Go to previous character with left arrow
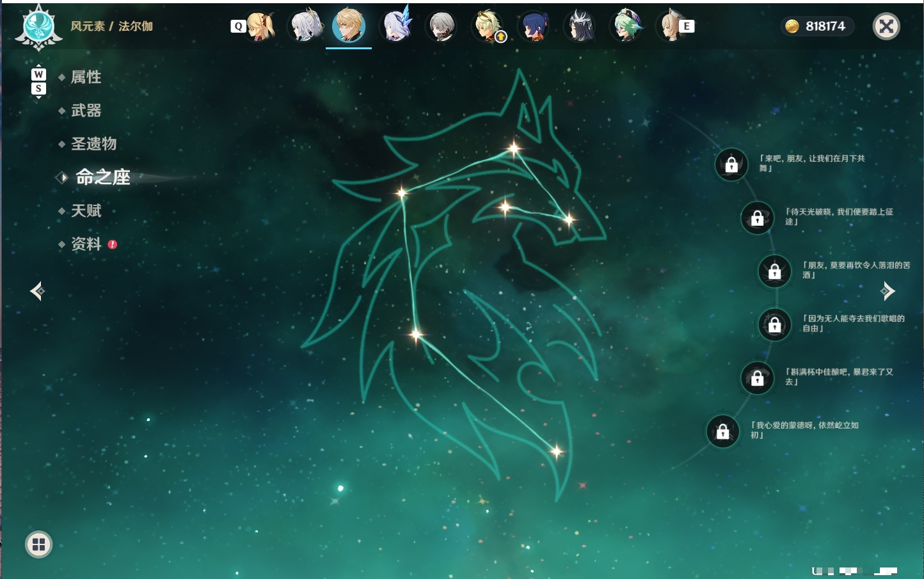The height and width of the screenshot is (579, 924). pyautogui.click(x=37, y=291)
